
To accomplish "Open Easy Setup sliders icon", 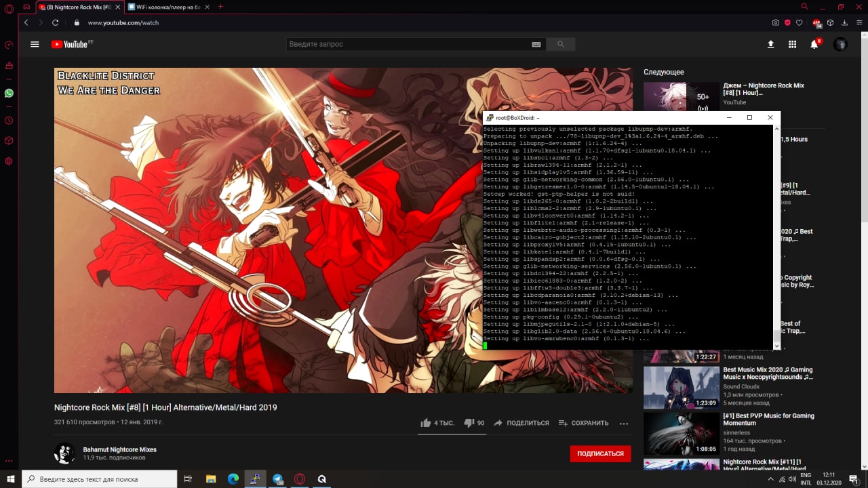I will 860,22.
